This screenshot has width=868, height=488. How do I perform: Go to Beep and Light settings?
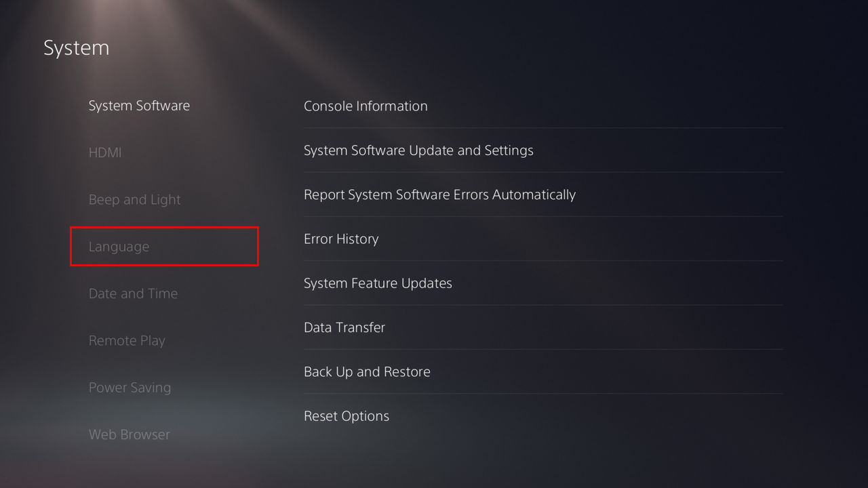tap(134, 200)
